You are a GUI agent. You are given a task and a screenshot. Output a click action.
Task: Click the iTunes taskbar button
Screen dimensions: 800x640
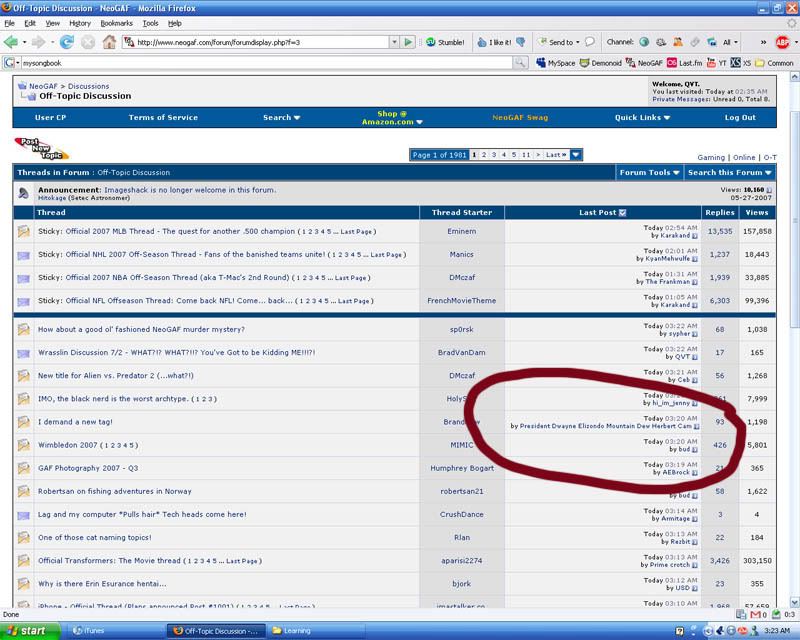point(113,631)
